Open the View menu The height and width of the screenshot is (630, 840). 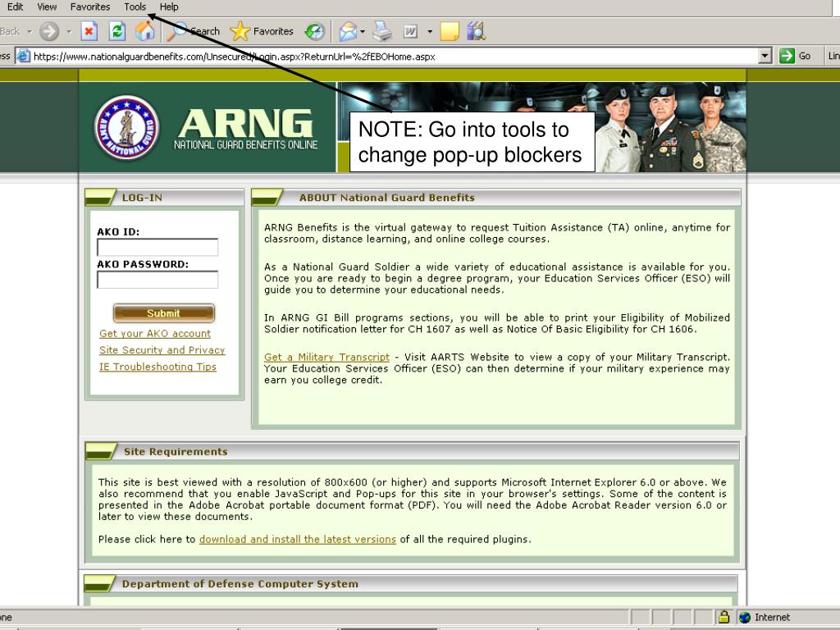tap(47, 7)
